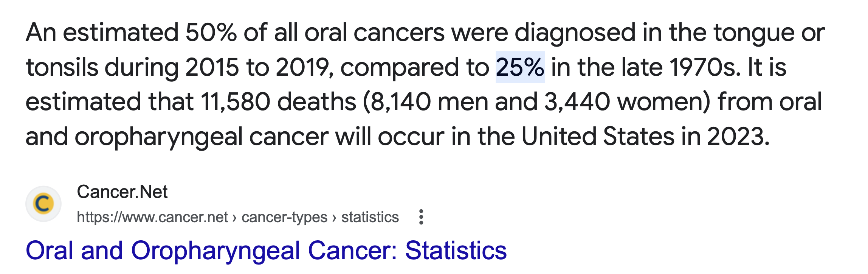Image resolution: width=868 pixels, height=274 pixels.
Task: Click the word oropharyngeal in the snippet
Action: tap(159, 137)
